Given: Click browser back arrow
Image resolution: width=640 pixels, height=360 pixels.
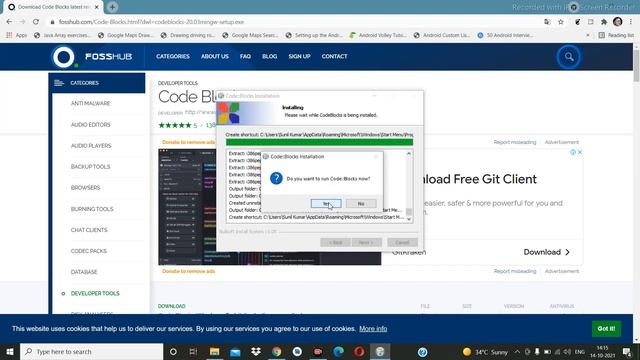Looking at the screenshot, I should tap(9, 22).
